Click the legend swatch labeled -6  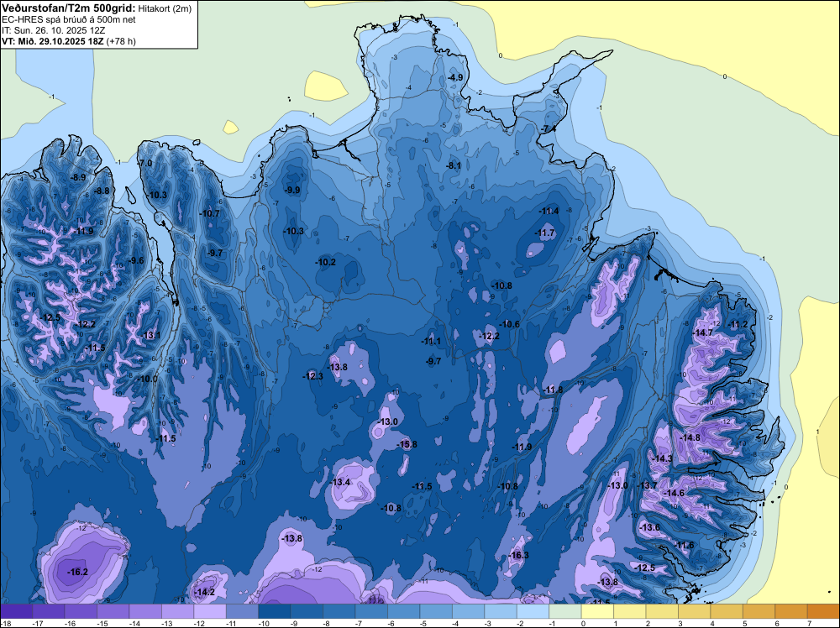[x=404, y=611]
